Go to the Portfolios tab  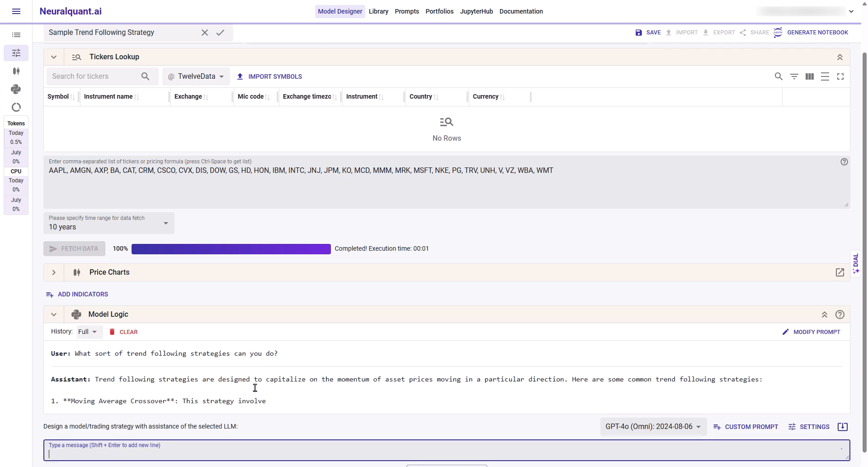pyautogui.click(x=439, y=11)
